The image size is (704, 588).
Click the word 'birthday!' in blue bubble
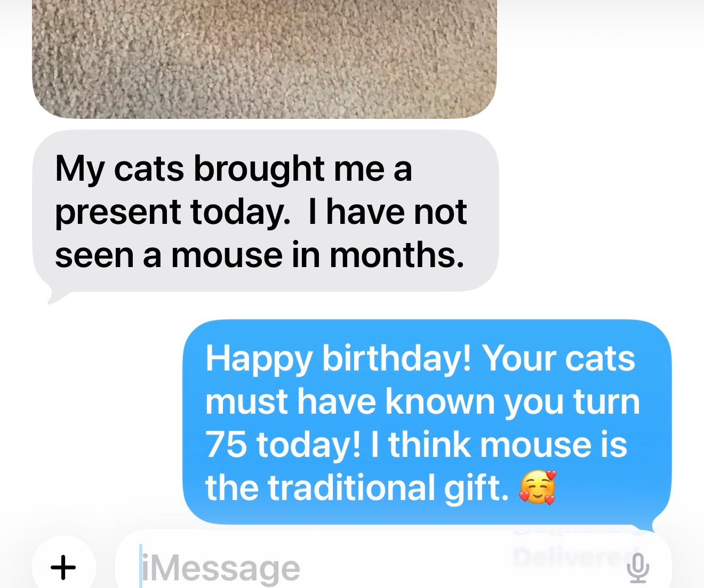pyautogui.click(x=396, y=359)
